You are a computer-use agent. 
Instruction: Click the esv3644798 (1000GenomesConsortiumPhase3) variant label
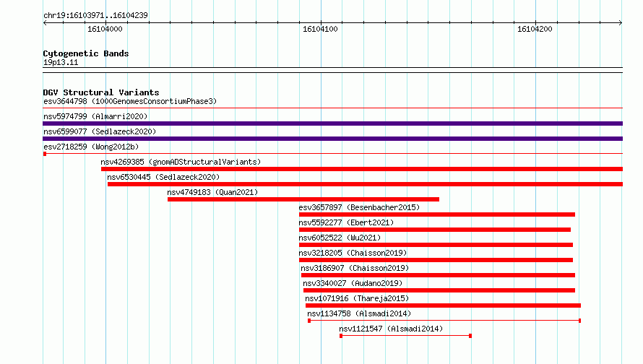(130, 101)
